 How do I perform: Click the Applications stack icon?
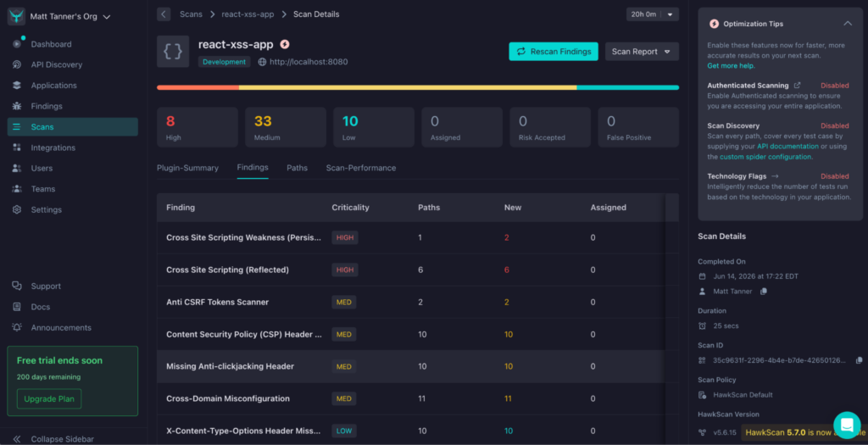pyautogui.click(x=17, y=86)
